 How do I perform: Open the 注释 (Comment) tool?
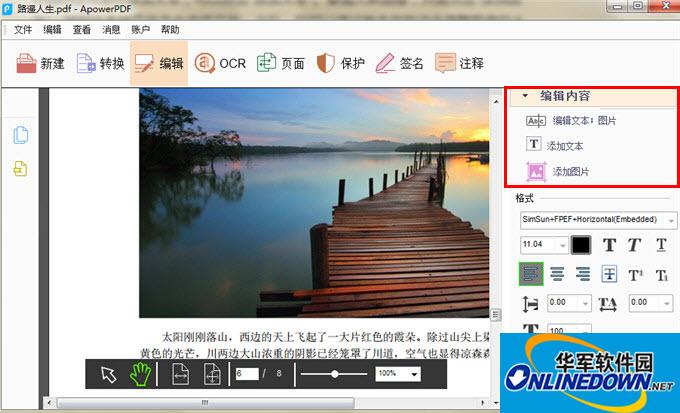[x=459, y=63]
